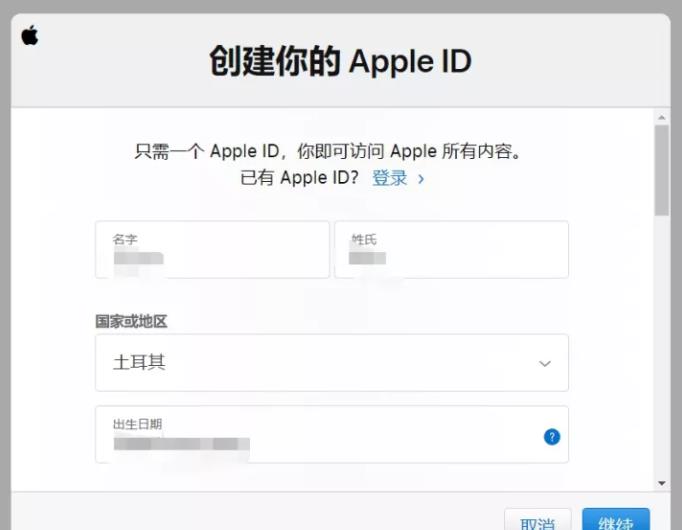Continue with the blue 继续 button

tap(616, 521)
